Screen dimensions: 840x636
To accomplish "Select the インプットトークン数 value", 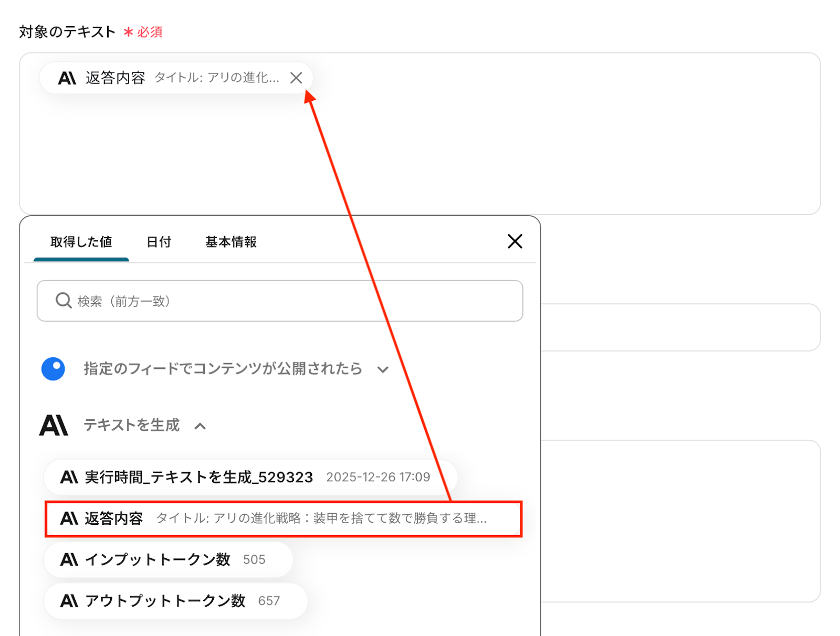I will (168, 559).
